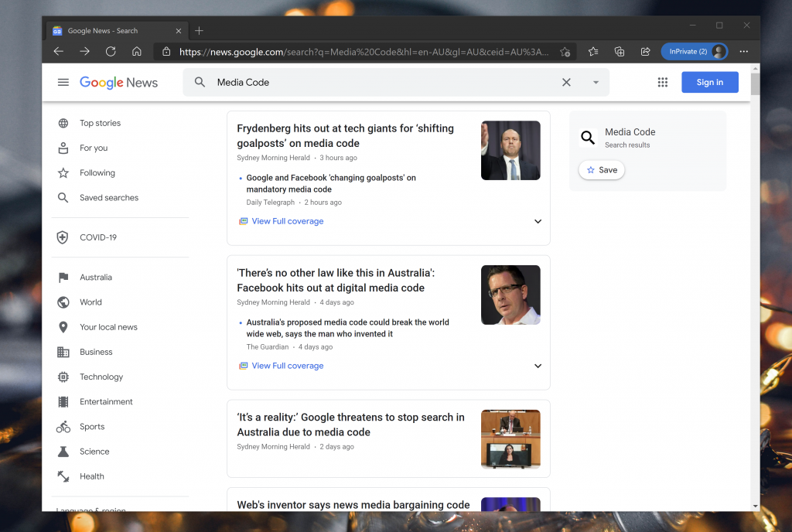Click the address bar URL
This screenshot has height=532, width=792.
(x=364, y=52)
